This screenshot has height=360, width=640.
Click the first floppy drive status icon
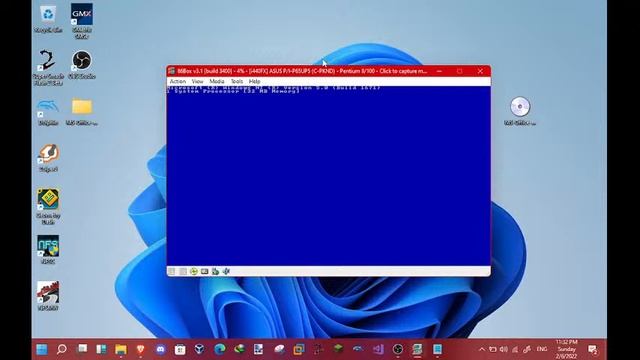coord(172,271)
